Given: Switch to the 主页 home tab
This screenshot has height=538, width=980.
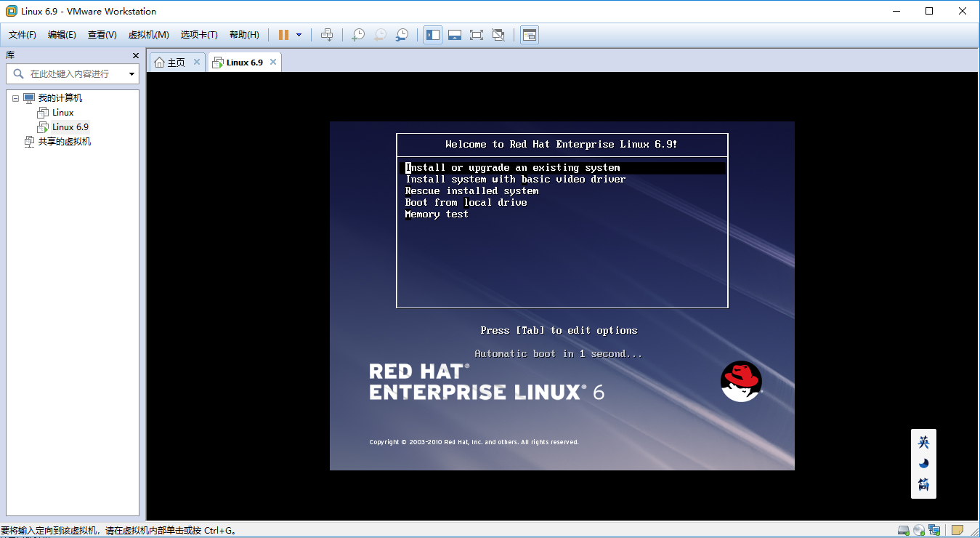Looking at the screenshot, I should (x=177, y=63).
